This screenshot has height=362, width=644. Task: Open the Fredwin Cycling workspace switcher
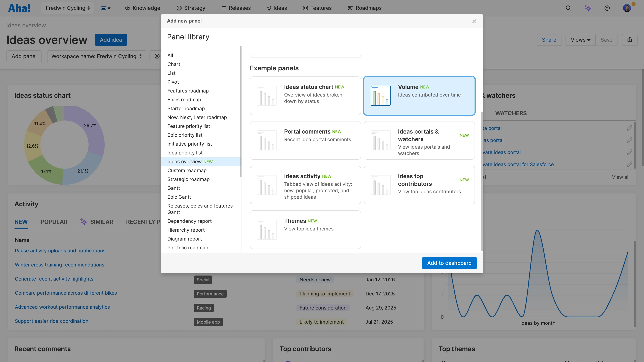point(67,8)
